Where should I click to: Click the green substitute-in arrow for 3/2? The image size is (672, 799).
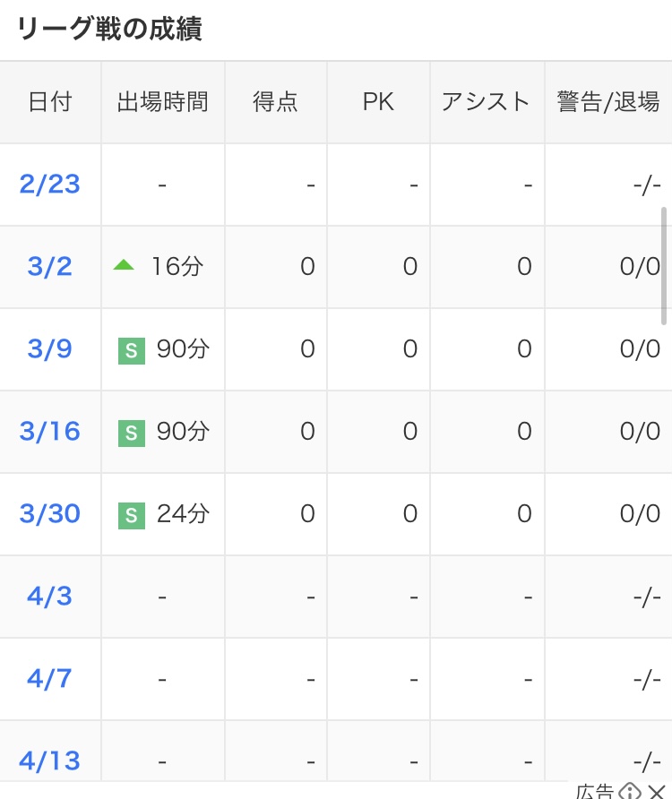[124, 265]
